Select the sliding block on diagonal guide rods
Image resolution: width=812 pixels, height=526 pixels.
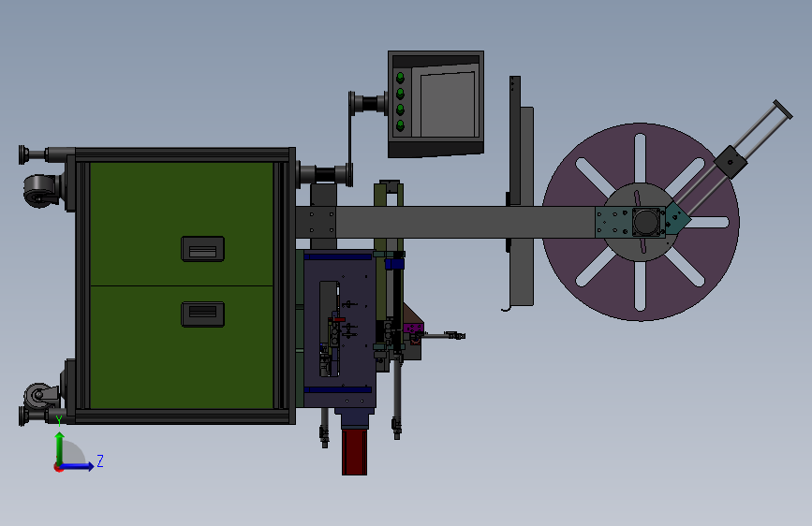731,162
